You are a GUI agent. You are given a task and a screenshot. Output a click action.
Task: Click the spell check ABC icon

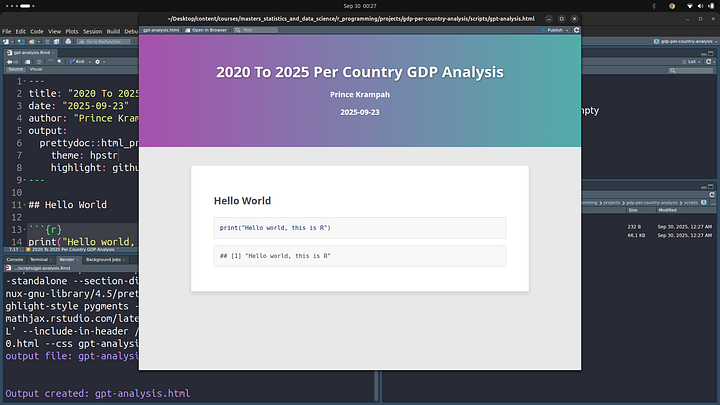(x=51, y=62)
